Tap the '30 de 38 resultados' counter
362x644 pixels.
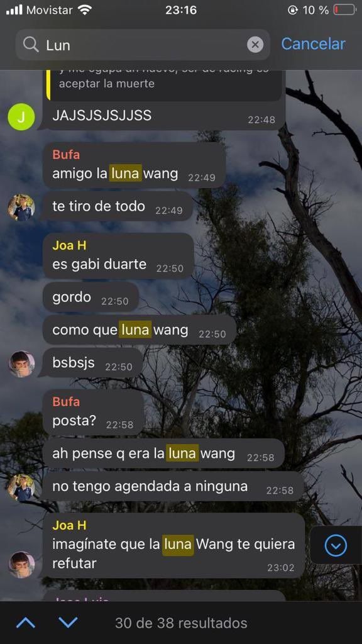[x=181, y=623]
